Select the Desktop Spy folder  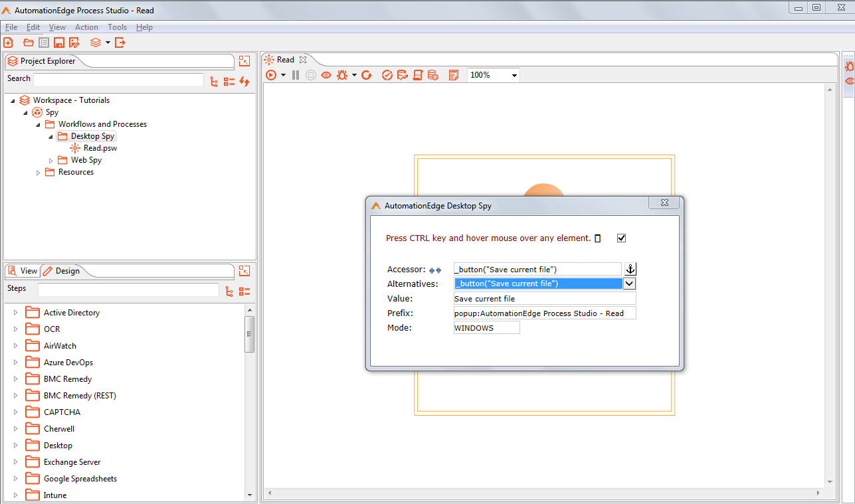(x=86, y=136)
